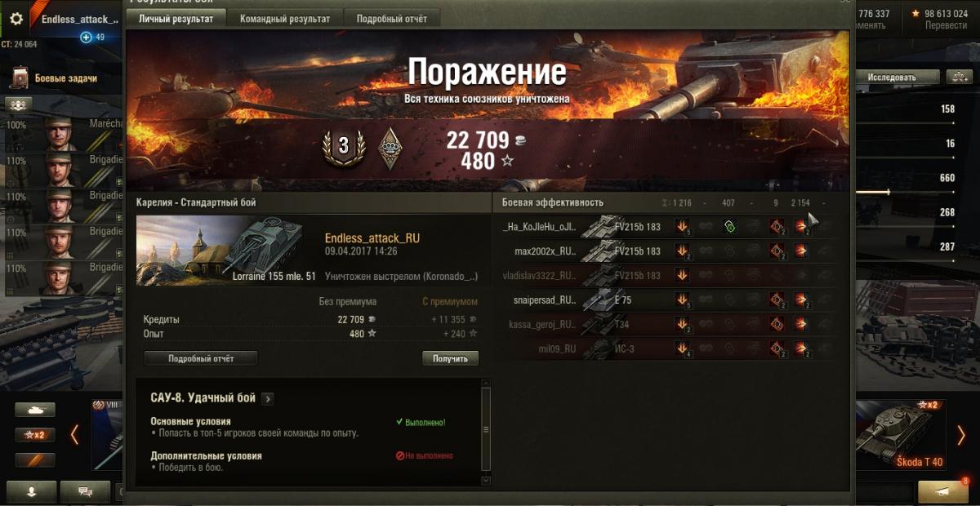
Task: Switch to Командный результат tab
Action: tap(285, 18)
